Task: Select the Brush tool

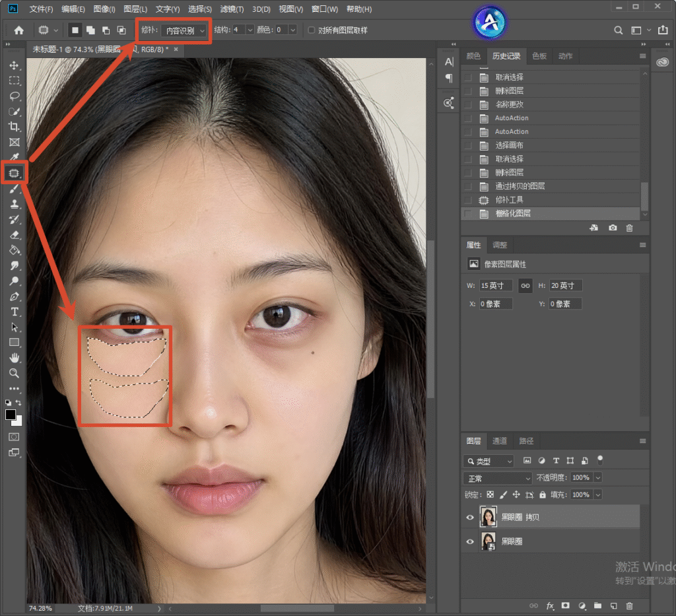Action: click(15, 188)
